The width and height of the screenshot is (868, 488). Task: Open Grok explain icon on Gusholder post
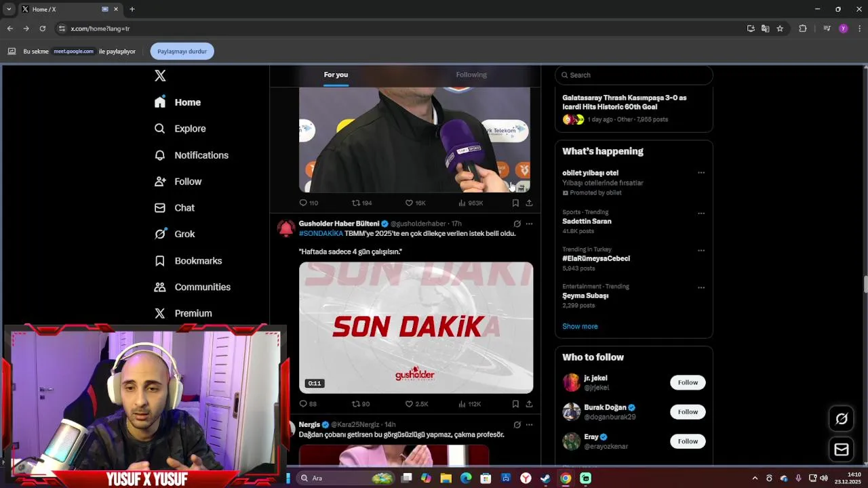pos(517,224)
